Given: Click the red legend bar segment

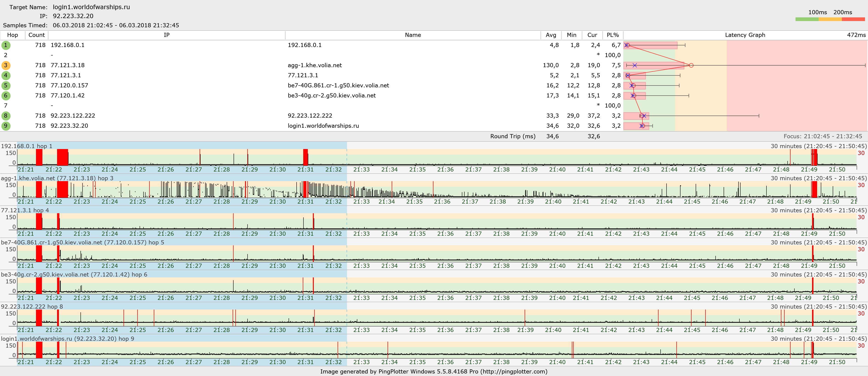Looking at the screenshot, I should click(x=853, y=19).
